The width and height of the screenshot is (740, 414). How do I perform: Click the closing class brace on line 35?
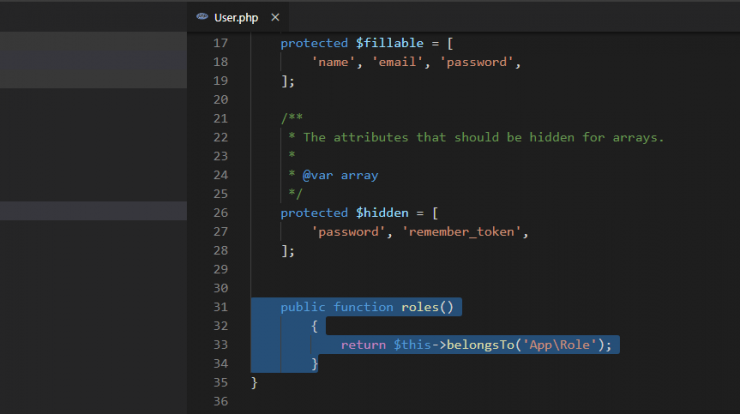point(254,383)
